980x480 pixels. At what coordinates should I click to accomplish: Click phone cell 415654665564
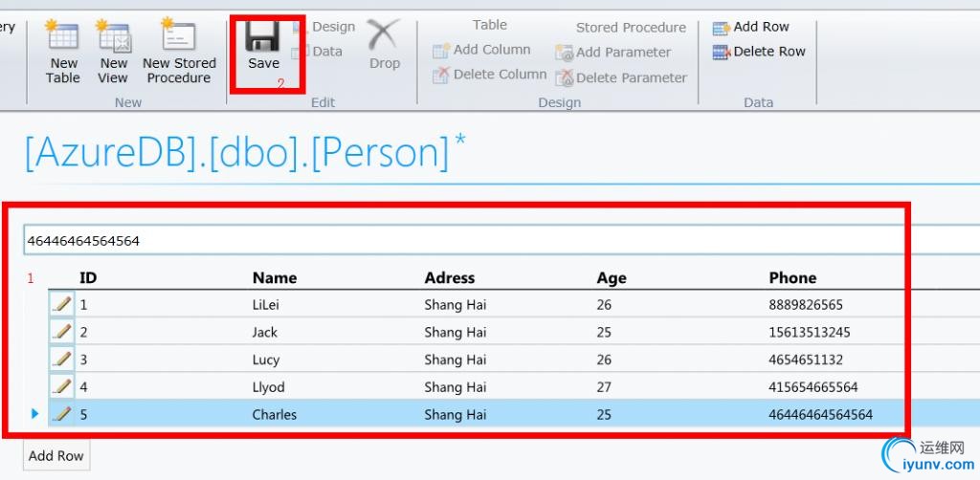tap(813, 387)
